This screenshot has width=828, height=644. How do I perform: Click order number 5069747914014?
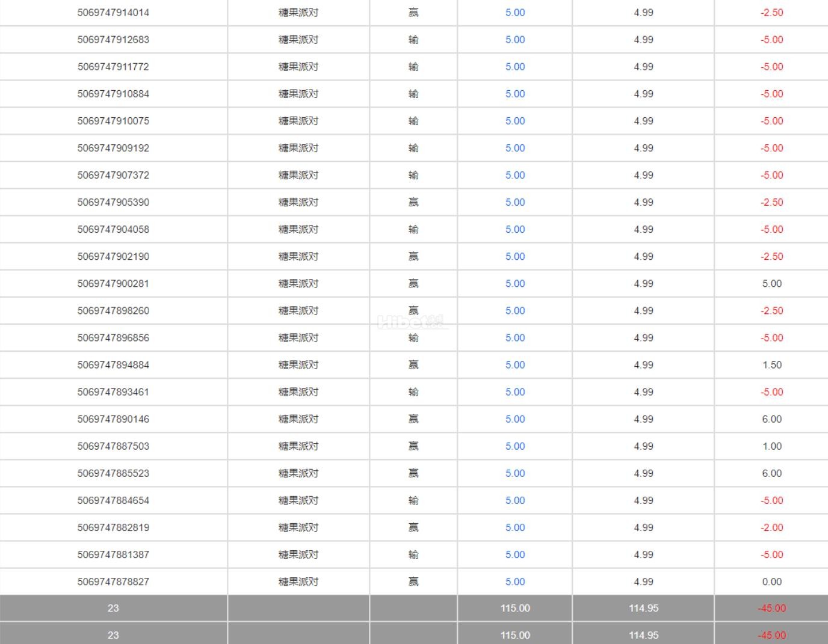tap(113, 13)
